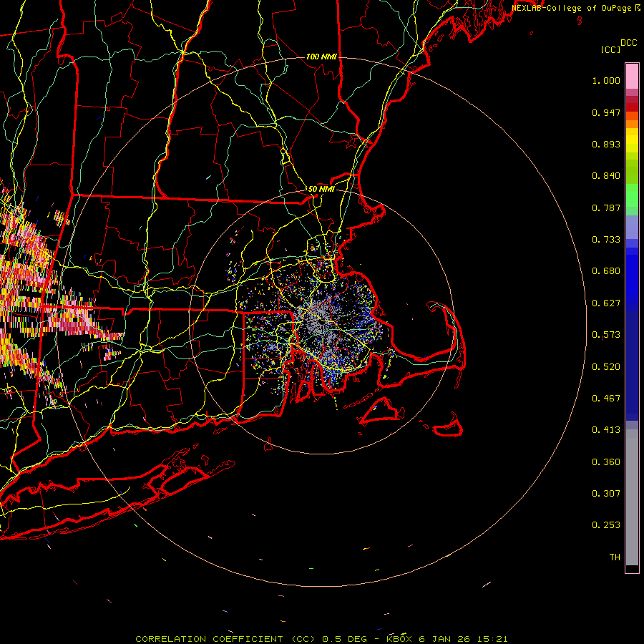This screenshot has width=644, height=644.
Task: Click the 0.947 legend value
Action: click(x=606, y=112)
